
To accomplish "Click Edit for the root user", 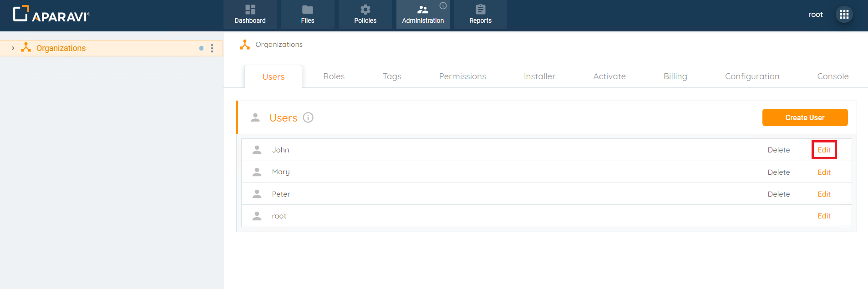I will [x=824, y=216].
